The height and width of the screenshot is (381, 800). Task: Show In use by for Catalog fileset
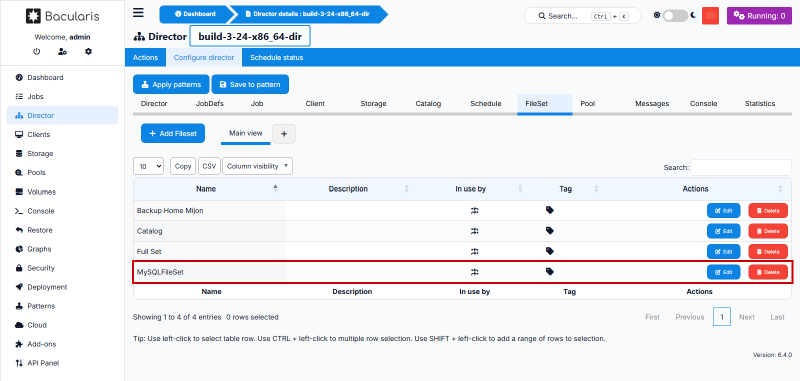tap(474, 231)
